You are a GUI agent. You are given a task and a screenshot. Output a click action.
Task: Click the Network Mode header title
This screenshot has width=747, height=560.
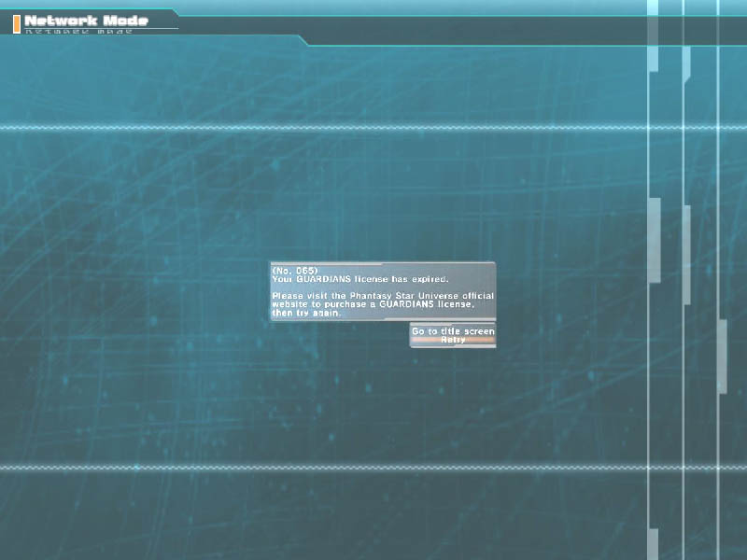[x=86, y=21]
